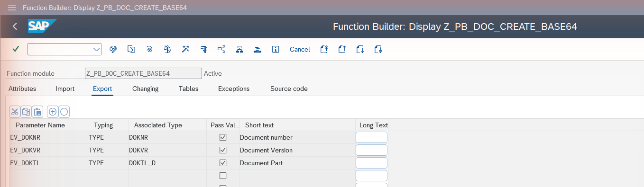Click the Function module name field
Screen dimensions: 644x187
point(143,73)
